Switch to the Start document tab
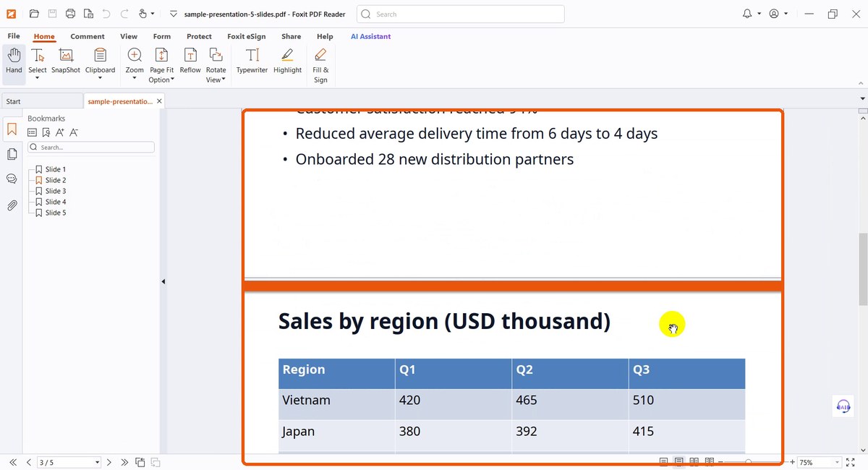 (42, 101)
